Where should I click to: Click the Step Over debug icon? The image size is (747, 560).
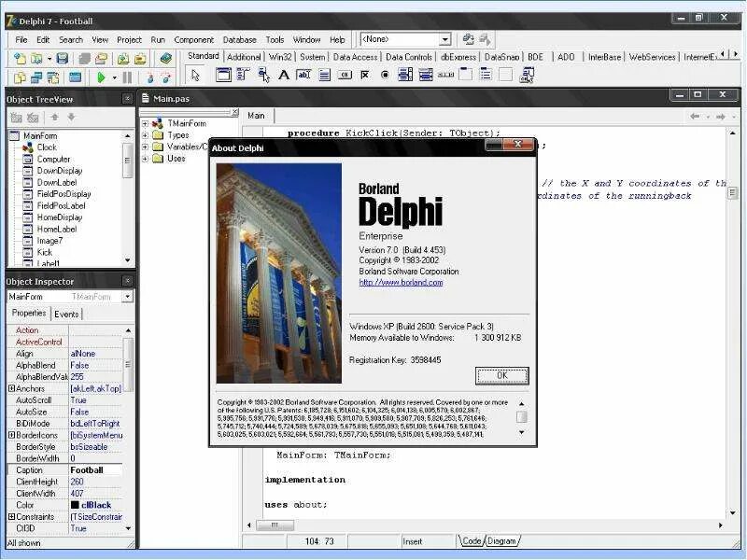tap(166, 77)
